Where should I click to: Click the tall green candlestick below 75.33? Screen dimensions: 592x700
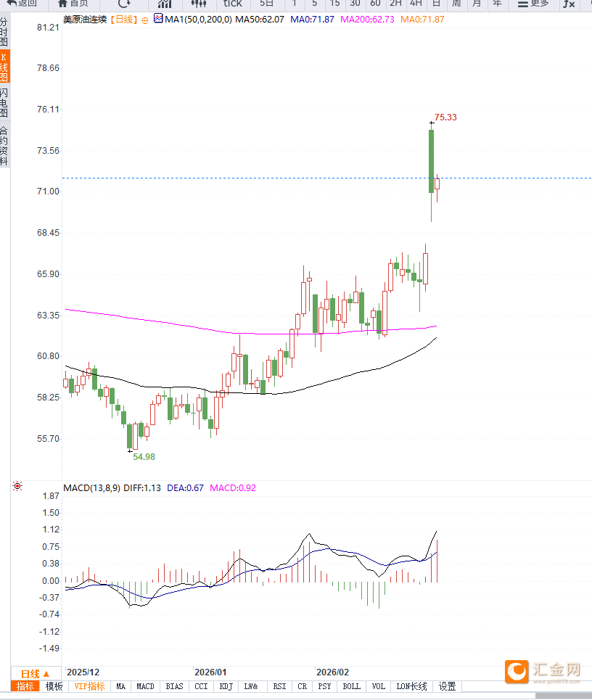point(431,161)
